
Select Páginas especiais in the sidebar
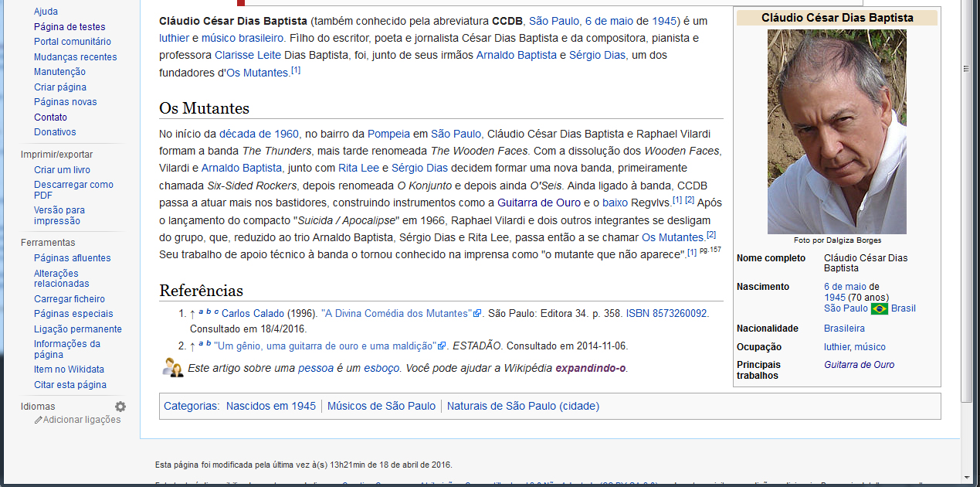pyautogui.click(x=73, y=314)
